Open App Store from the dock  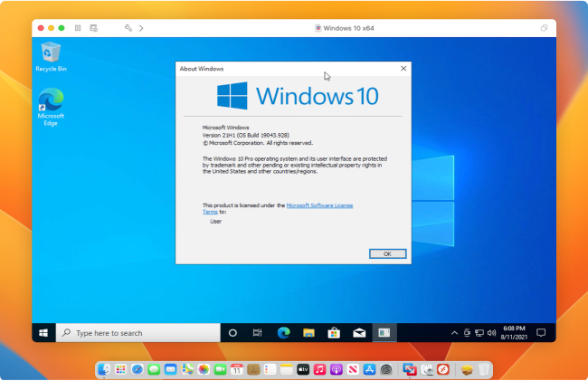[369, 370]
